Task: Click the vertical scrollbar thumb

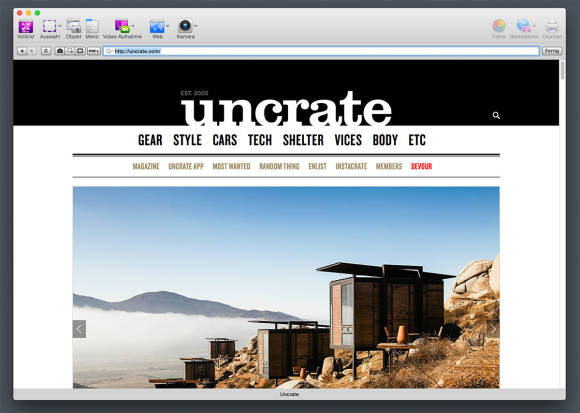Action: pyautogui.click(x=562, y=70)
